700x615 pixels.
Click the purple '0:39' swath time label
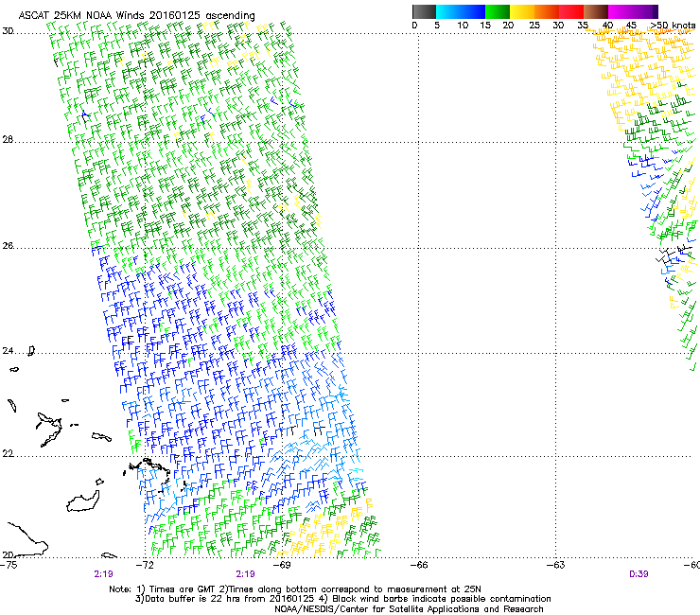(x=639, y=574)
